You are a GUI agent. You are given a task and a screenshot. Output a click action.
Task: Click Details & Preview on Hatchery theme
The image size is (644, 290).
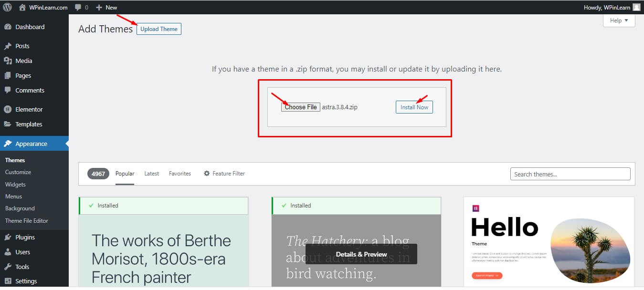click(x=361, y=254)
